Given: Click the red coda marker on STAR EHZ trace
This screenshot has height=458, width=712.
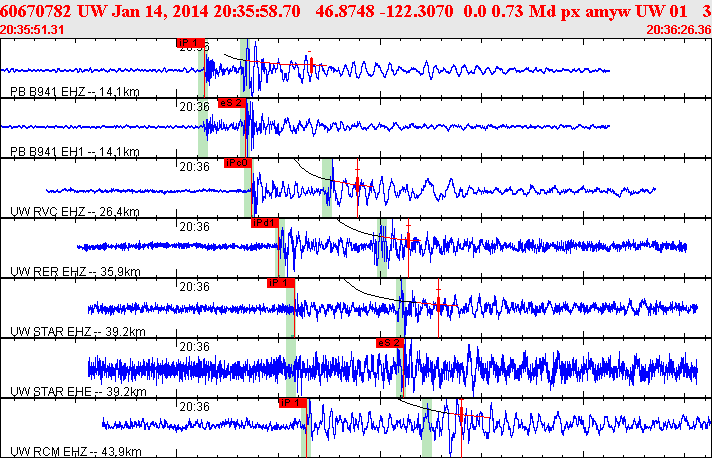Looking at the screenshot, I should [x=438, y=303].
